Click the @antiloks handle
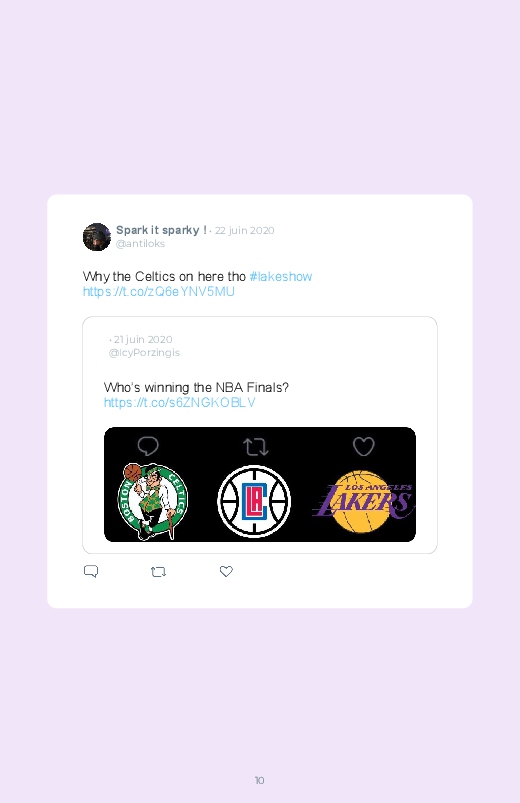 [140, 244]
